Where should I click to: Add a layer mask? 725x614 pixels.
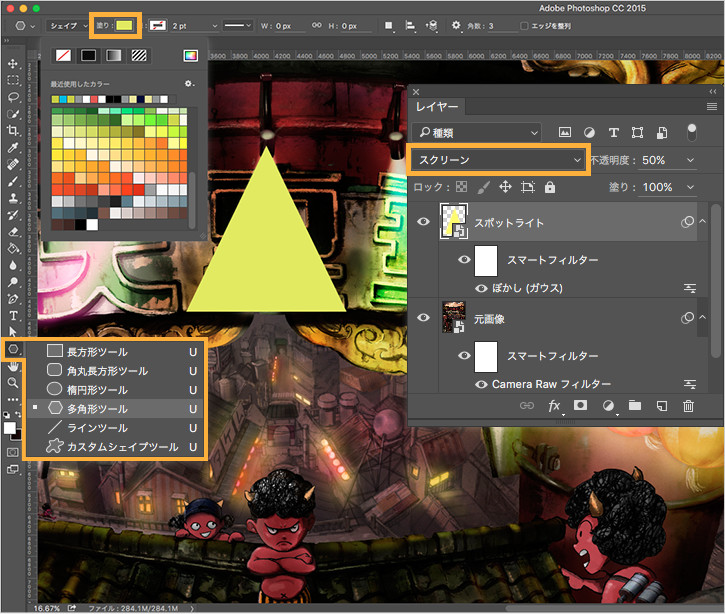[x=580, y=405]
